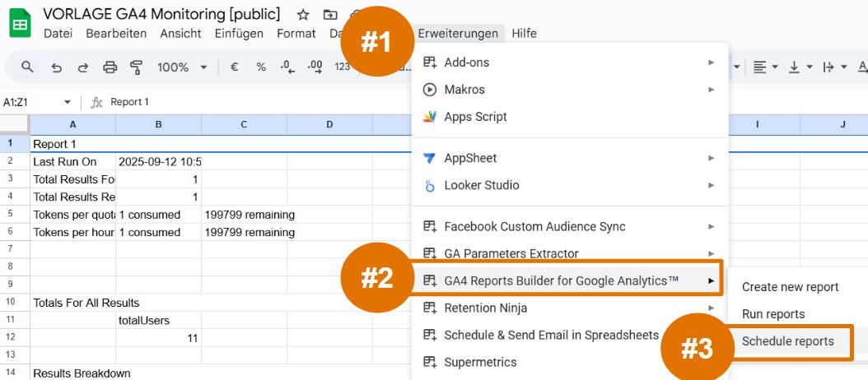Open Add-ons submenu

click(x=570, y=63)
